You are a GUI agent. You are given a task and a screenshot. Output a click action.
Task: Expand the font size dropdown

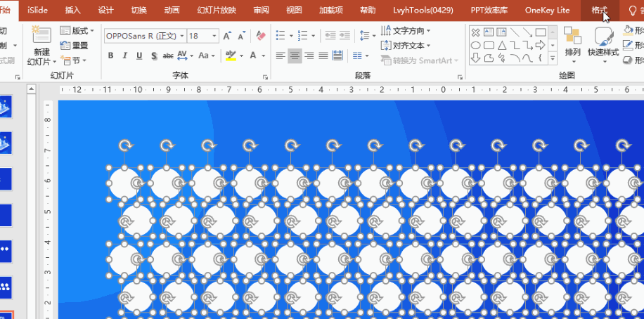[x=214, y=36]
